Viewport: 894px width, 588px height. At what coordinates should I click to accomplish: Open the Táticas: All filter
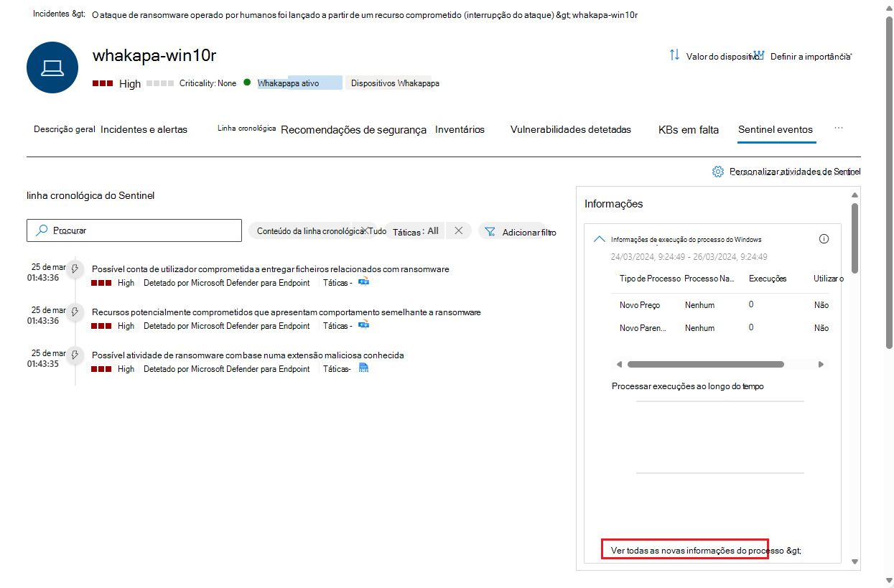tap(416, 231)
